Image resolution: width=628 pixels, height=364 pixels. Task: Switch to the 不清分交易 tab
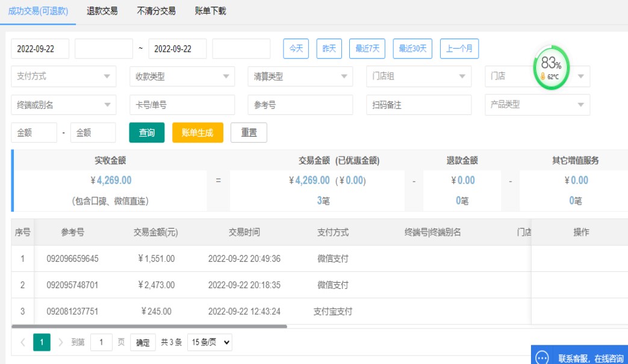156,11
